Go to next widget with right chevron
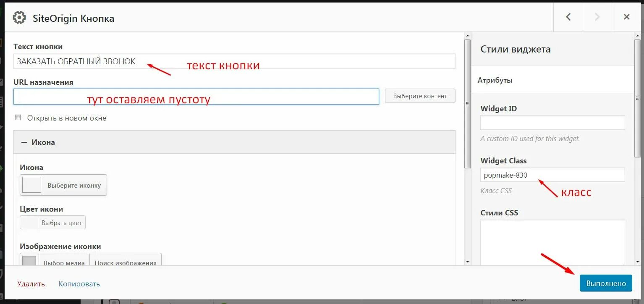The height and width of the screenshot is (304, 644). pos(597,17)
